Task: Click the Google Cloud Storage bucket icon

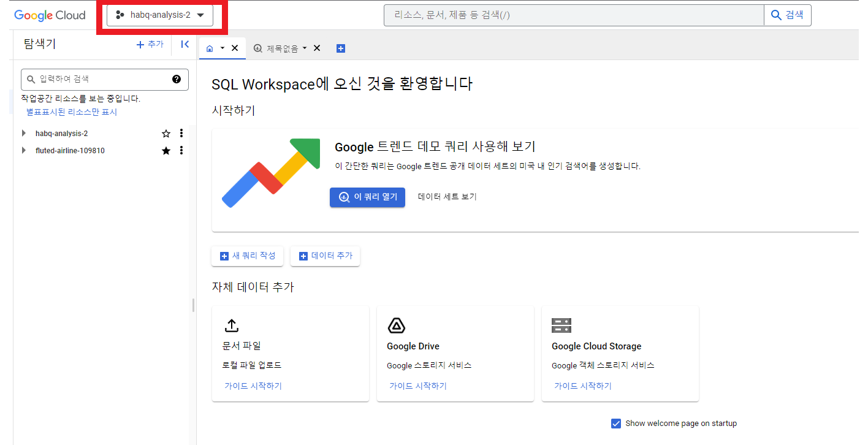Action: 562,325
